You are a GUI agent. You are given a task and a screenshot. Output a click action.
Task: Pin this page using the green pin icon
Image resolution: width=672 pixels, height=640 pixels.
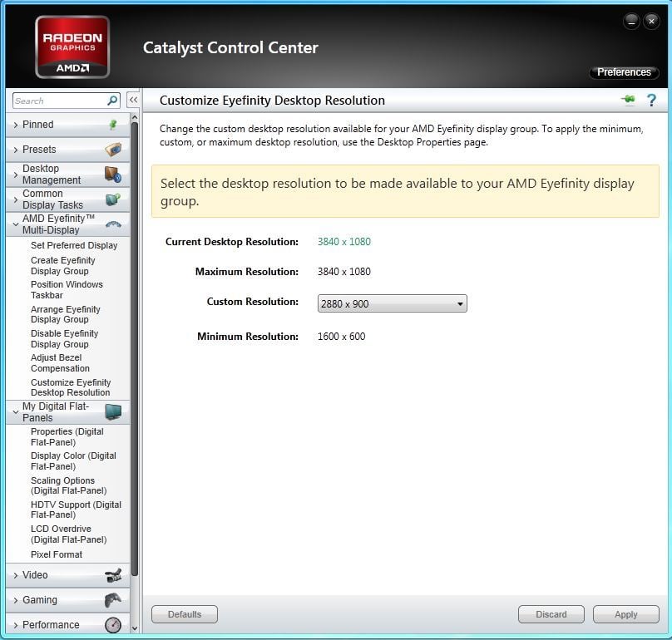coord(628,101)
